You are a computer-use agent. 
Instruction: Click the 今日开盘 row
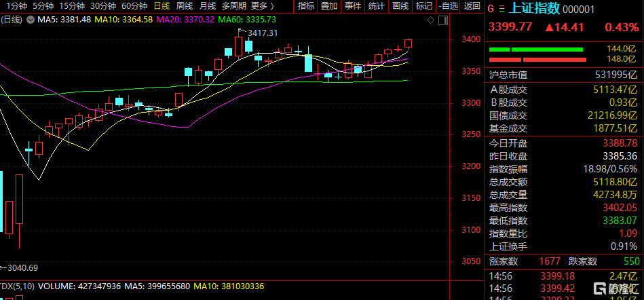click(564, 143)
